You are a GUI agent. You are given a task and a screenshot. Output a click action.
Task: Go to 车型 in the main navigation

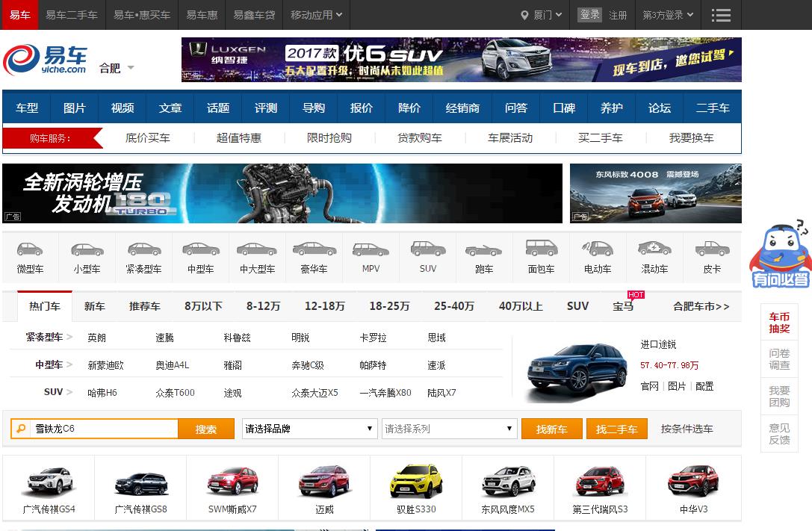(x=27, y=108)
